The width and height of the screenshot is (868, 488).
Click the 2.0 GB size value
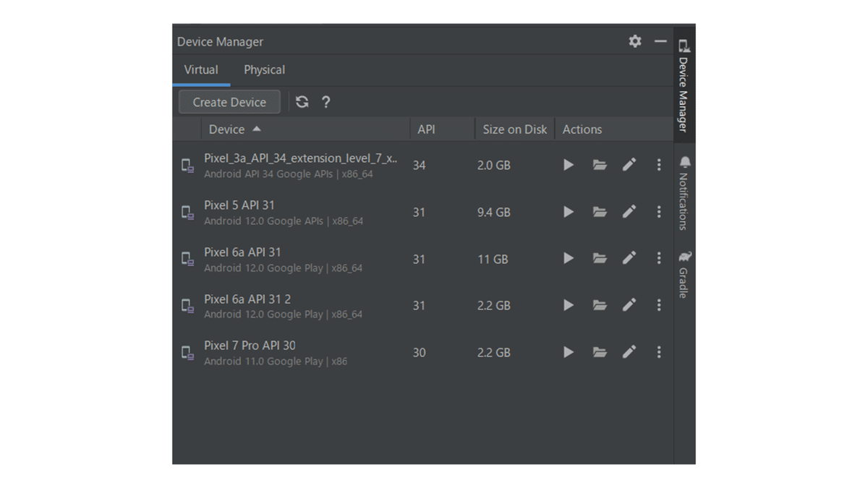tap(494, 166)
